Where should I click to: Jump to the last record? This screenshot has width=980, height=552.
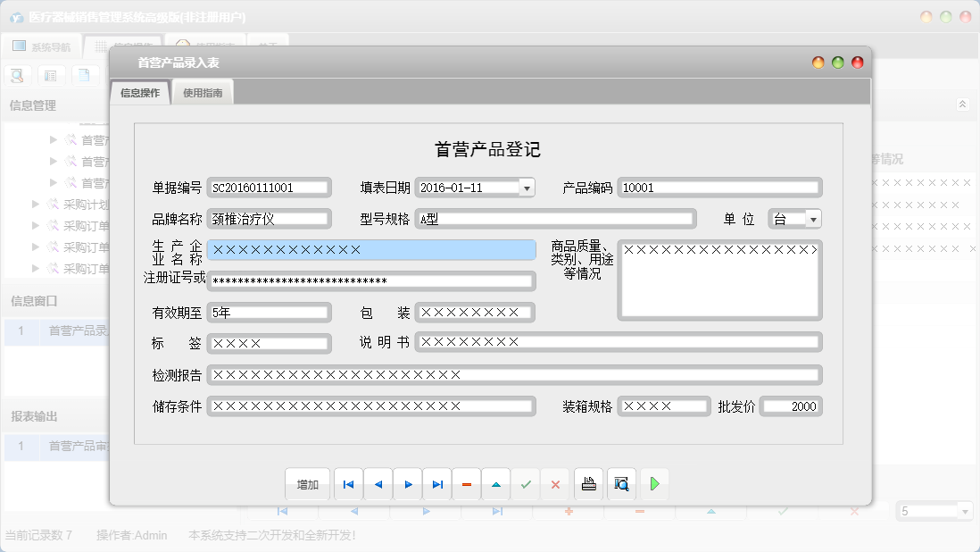pyautogui.click(x=437, y=484)
